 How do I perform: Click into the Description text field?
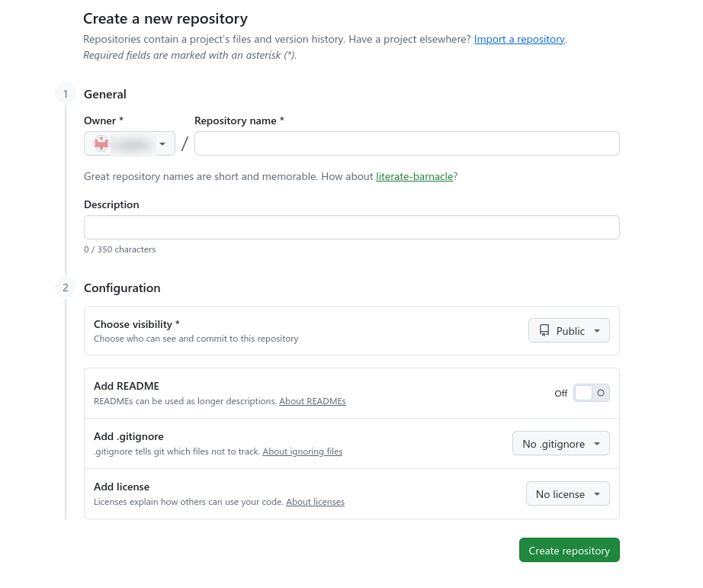(351, 227)
